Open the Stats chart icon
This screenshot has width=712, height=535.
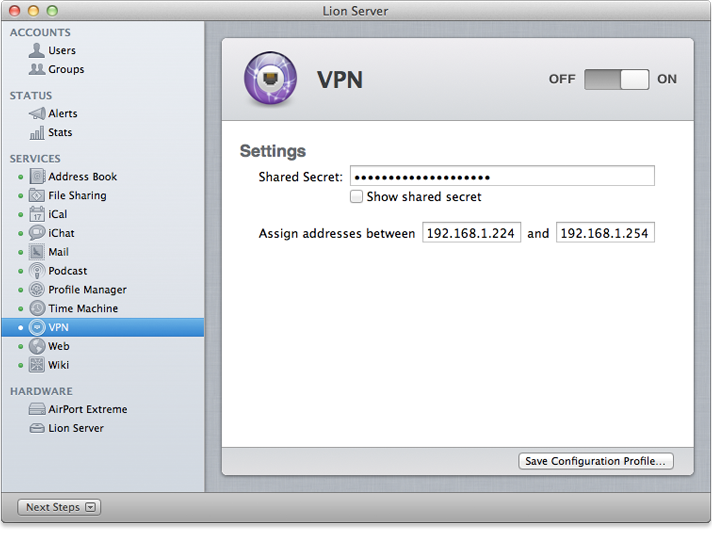pyautogui.click(x=37, y=132)
